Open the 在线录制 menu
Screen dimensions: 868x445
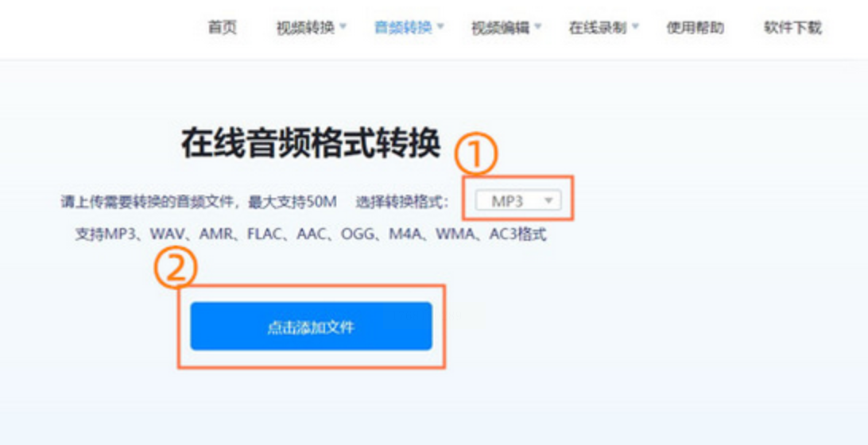[598, 28]
